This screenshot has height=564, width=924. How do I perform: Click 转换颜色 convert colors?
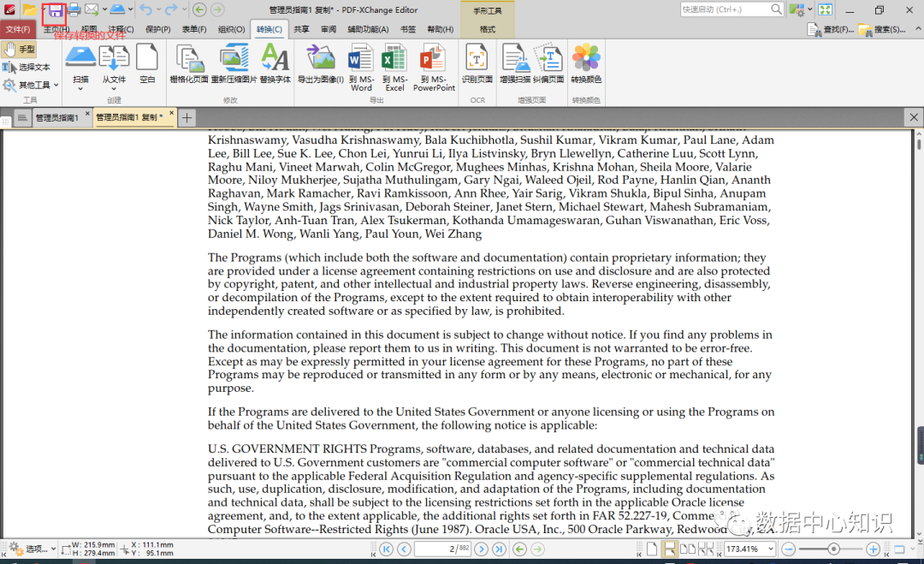pyautogui.click(x=586, y=63)
